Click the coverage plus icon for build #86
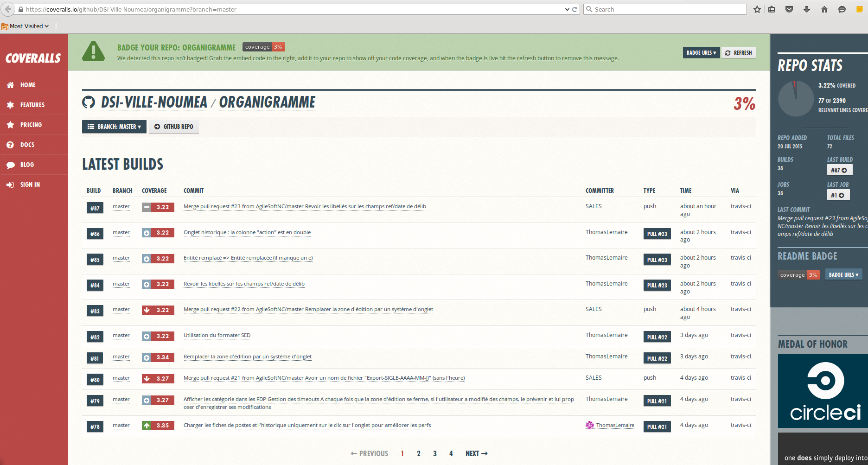868x465 pixels. pos(147,233)
